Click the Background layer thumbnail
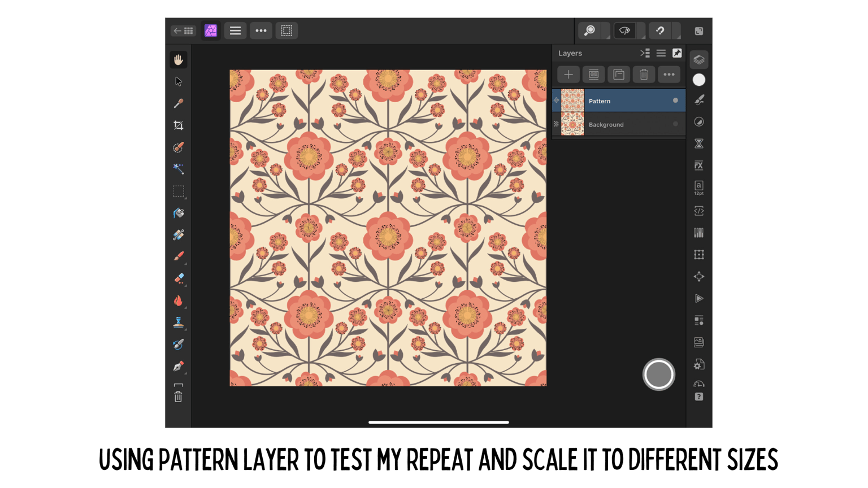Image resolution: width=868 pixels, height=488 pixels. (572, 124)
